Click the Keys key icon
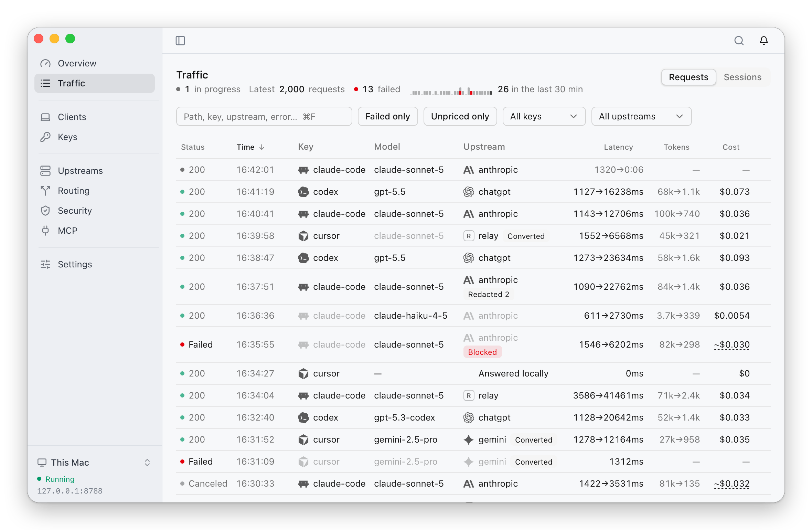Screen dimensions: 812x530 [45, 137]
